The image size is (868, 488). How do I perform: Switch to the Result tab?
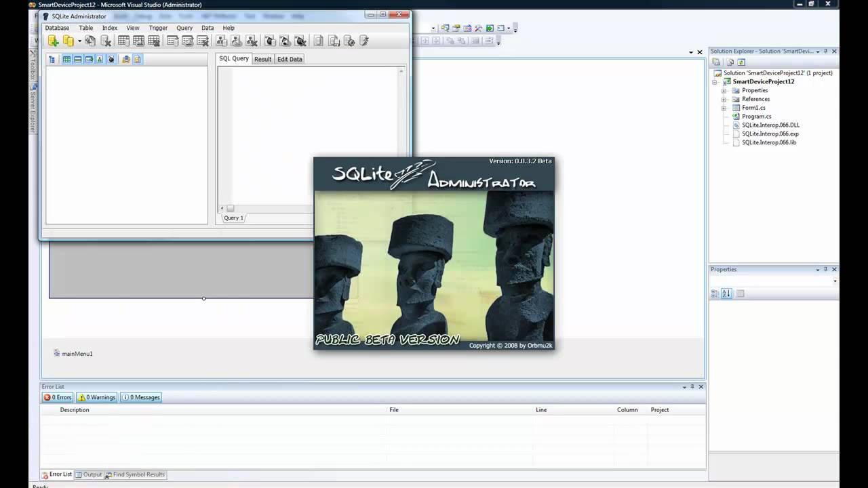click(262, 60)
